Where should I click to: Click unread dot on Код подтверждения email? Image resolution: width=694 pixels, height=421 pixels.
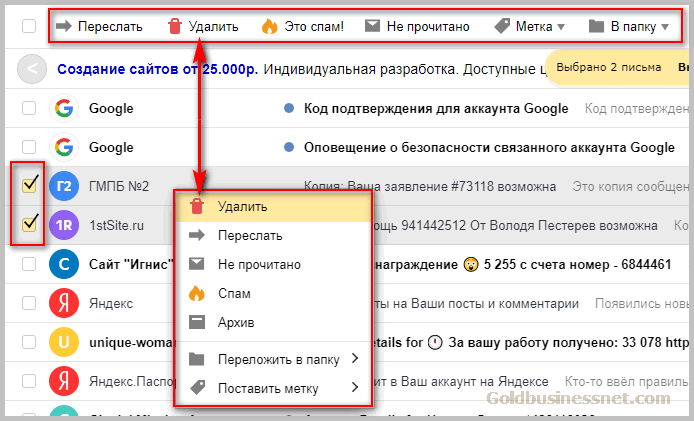click(289, 108)
